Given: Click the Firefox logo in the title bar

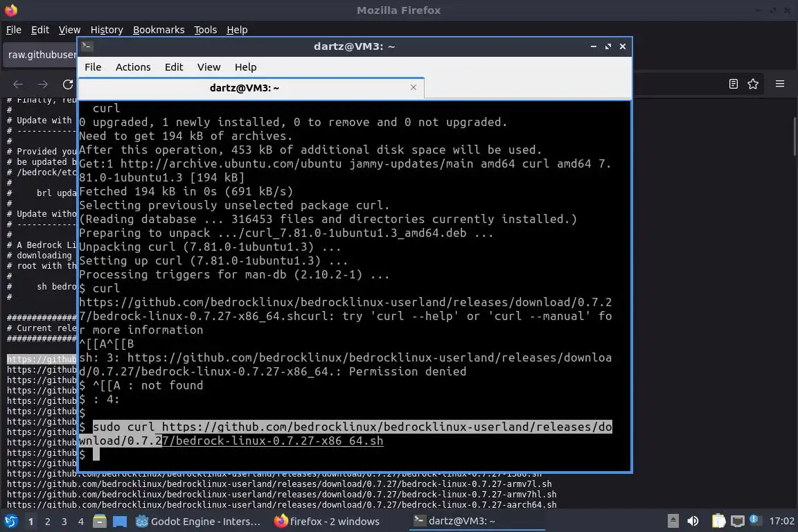Looking at the screenshot, I should pyautogui.click(x=10, y=10).
